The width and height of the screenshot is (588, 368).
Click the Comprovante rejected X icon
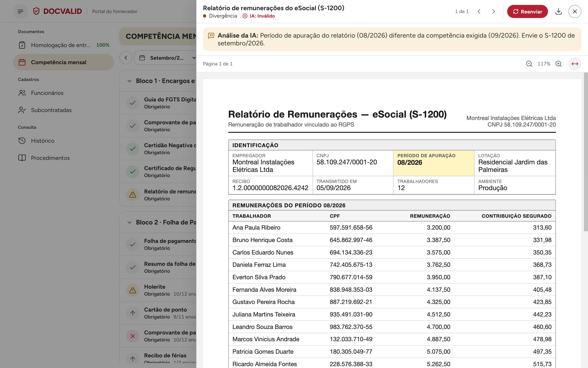coord(133,336)
